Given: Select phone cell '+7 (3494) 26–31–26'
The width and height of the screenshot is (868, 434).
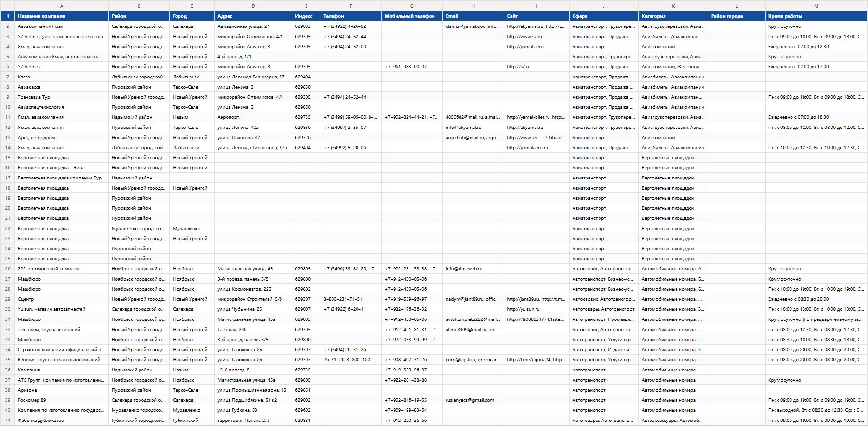Looking at the screenshot, I should (x=351, y=350).
